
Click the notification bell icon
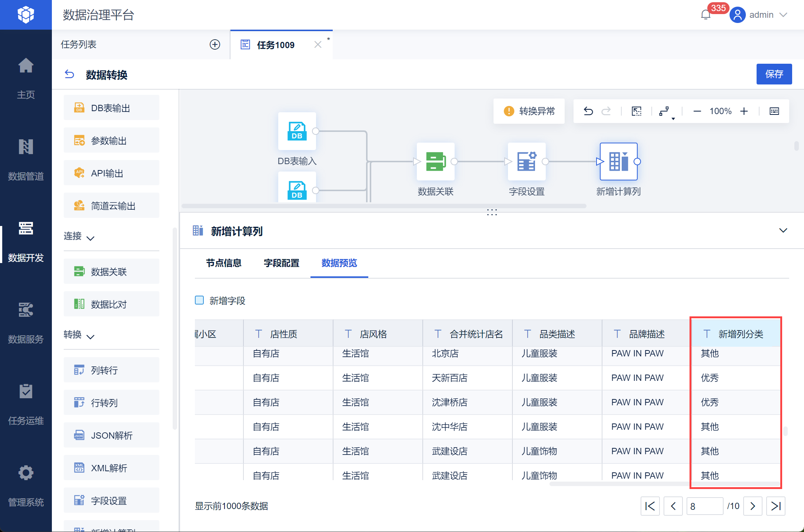pos(705,15)
